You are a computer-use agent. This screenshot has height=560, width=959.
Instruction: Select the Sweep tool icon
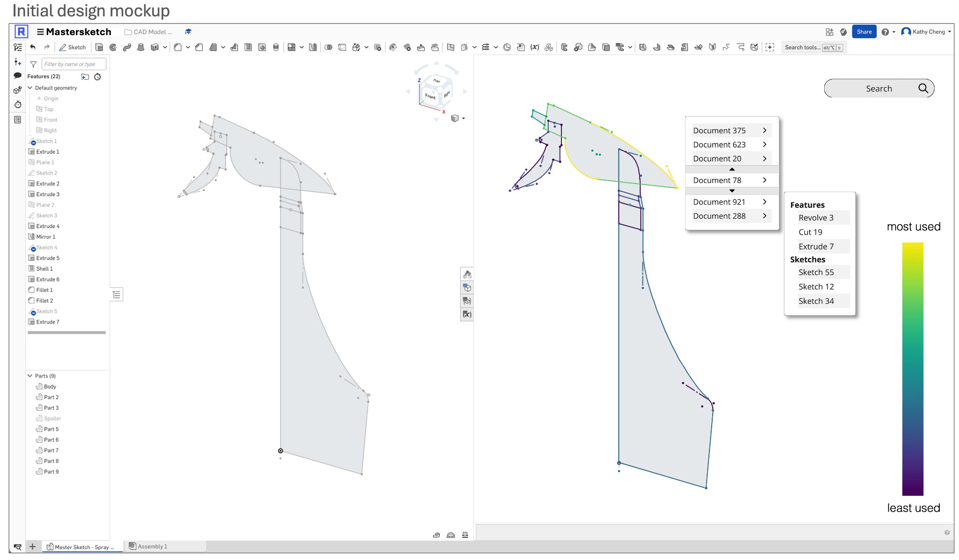pyautogui.click(x=127, y=47)
